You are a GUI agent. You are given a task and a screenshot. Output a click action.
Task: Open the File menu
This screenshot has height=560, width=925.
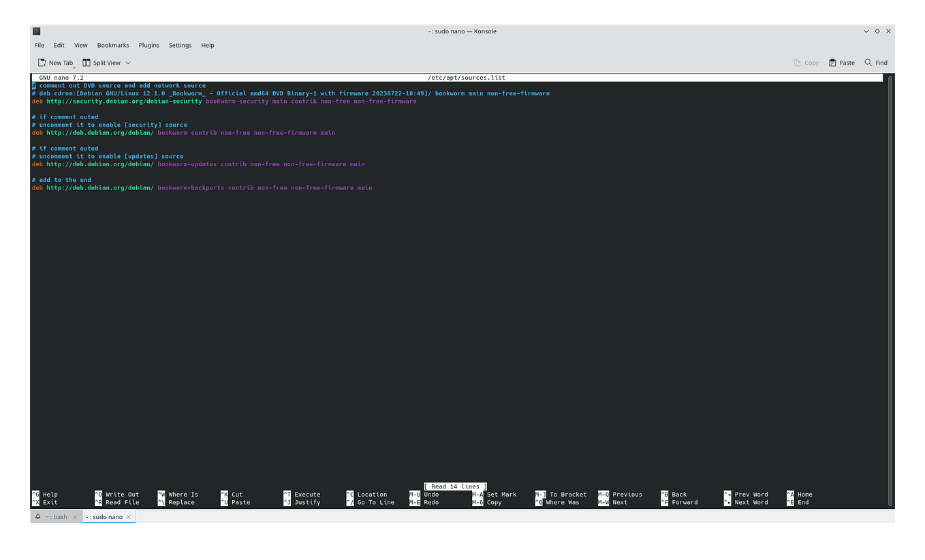(x=39, y=45)
